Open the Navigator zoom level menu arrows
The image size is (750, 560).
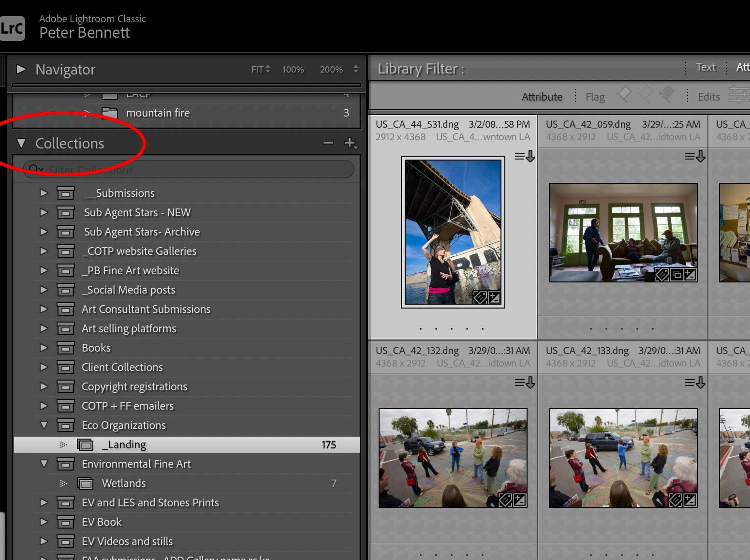[356, 69]
